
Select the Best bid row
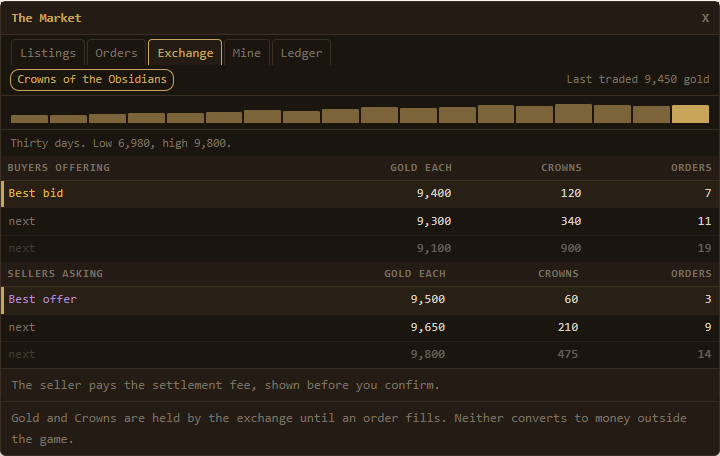coord(360,193)
